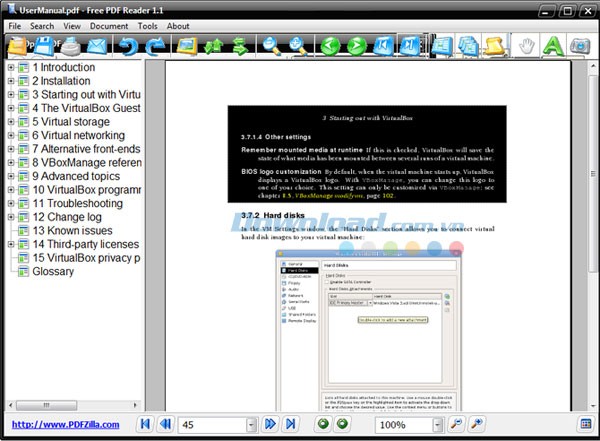Click the yellow scroll document icon
The width and height of the screenshot is (600, 441).
point(495,46)
